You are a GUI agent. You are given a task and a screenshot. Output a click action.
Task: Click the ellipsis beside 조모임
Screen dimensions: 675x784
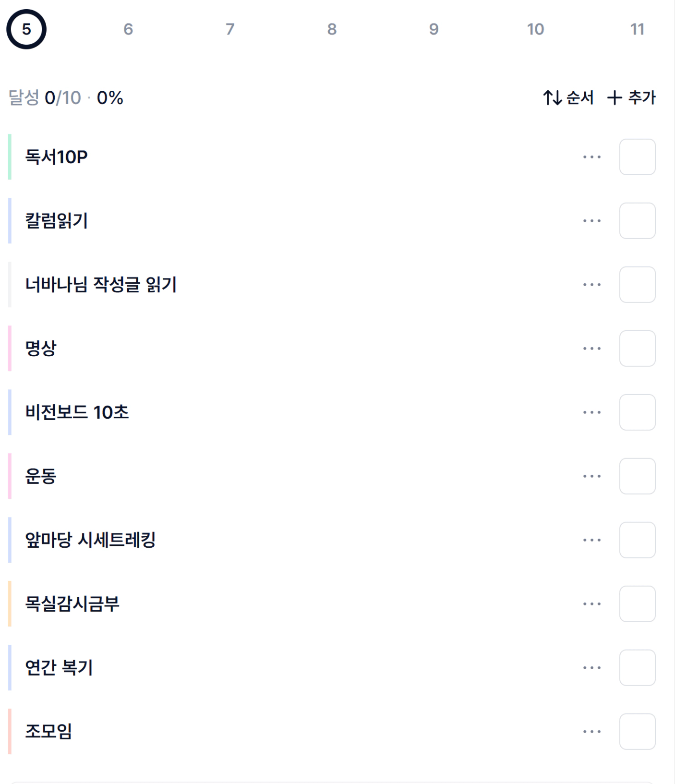[591, 732]
